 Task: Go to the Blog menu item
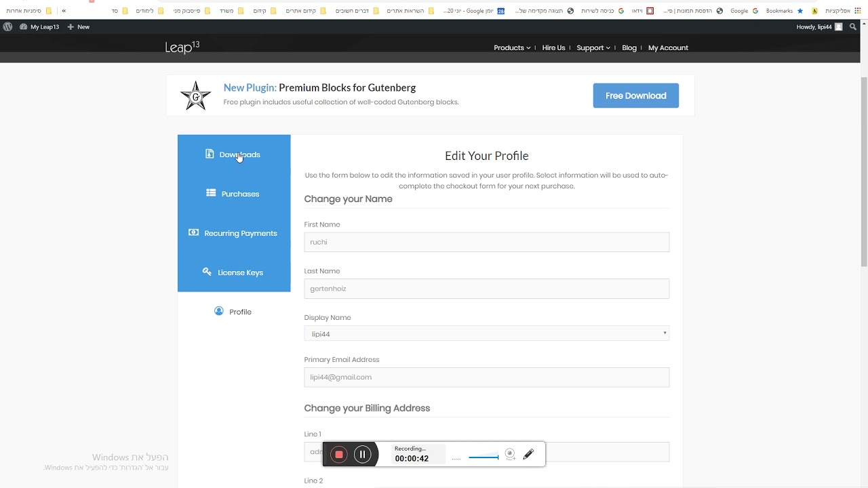tap(629, 47)
